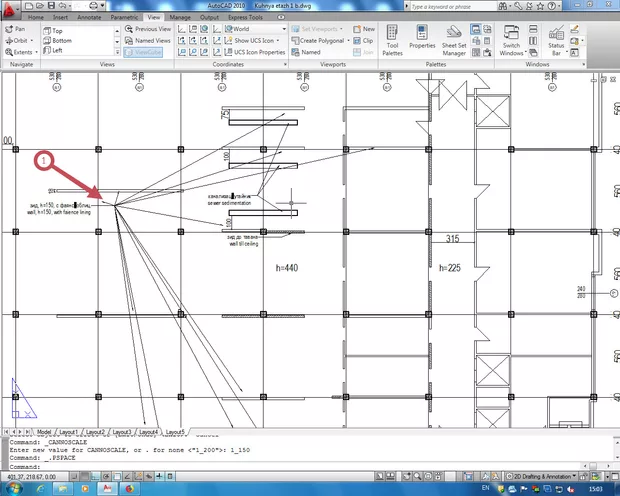Image resolution: width=620 pixels, height=496 pixels.
Task: Click the Zoom Extents icon
Action: click(x=8, y=51)
